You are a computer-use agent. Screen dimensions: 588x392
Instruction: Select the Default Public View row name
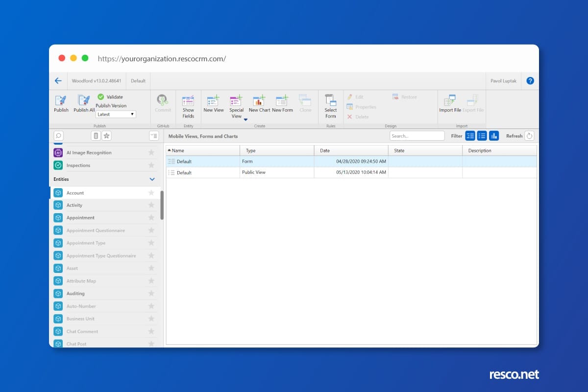tap(184, 172)
